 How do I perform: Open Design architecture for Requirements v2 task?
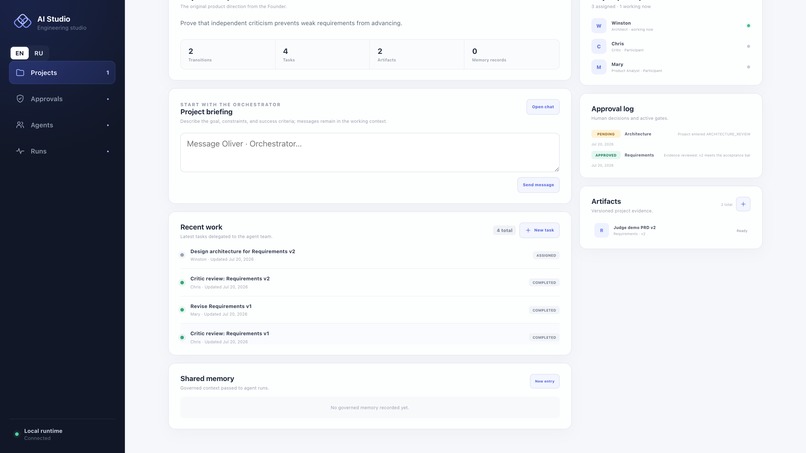pos(370,255)
